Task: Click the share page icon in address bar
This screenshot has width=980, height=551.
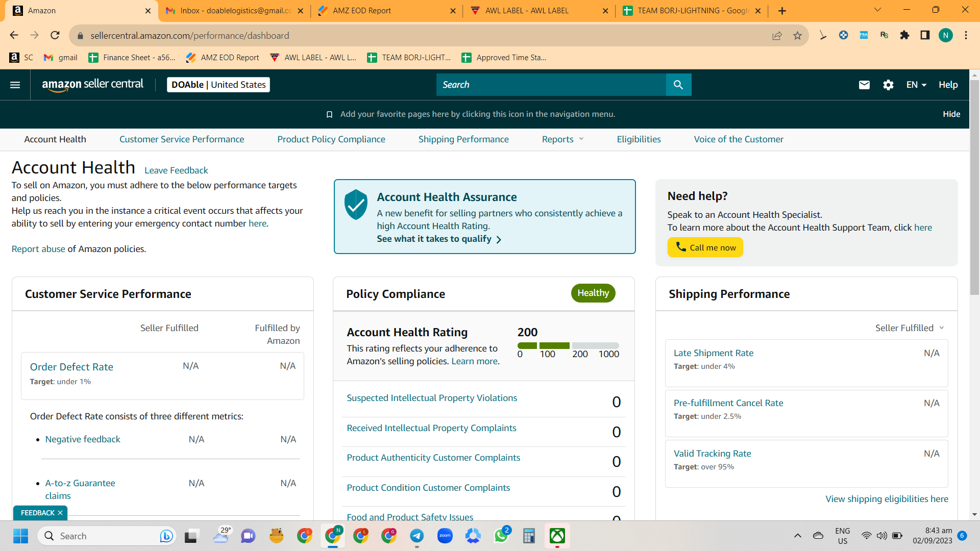Action: 777,35
